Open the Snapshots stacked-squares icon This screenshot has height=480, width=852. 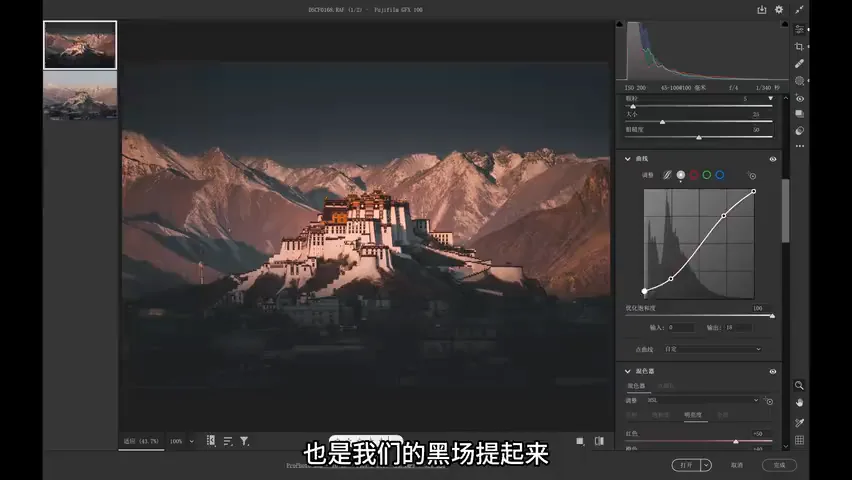[799, 114]
